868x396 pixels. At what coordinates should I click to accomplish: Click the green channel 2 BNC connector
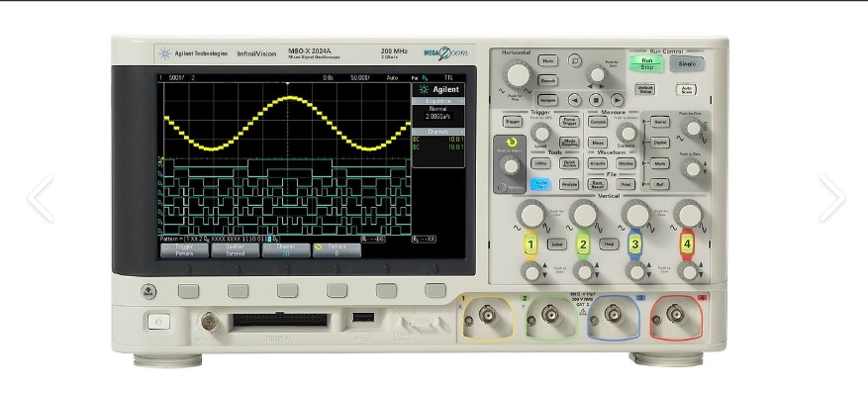pos(550,315)
